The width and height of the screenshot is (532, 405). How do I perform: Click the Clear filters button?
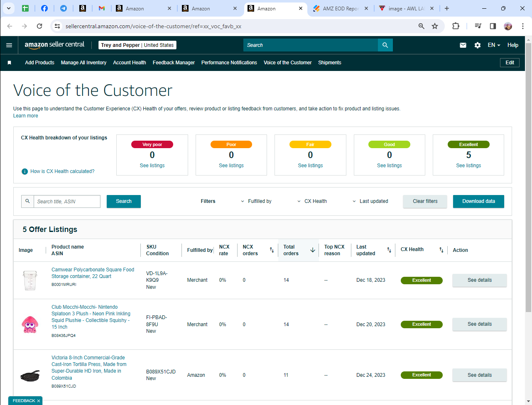[x=425, y=201]
